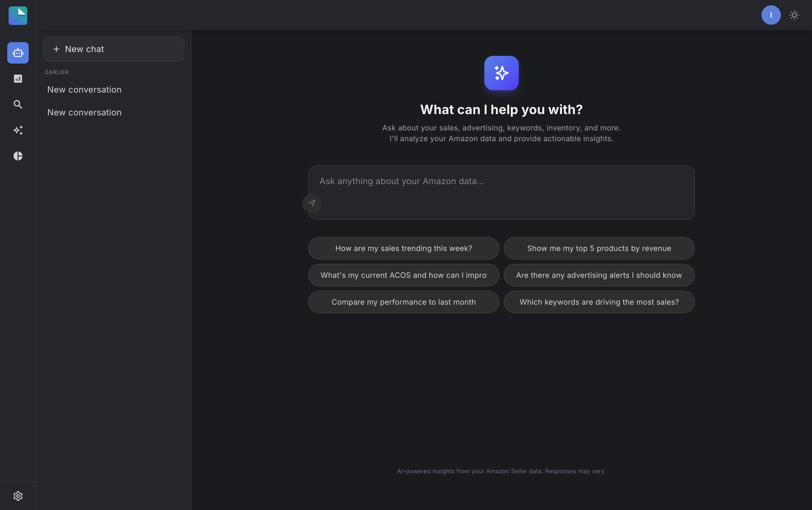Open settings via the gear icon
Viewport: 812px width, 510px height.
coord(18,496)
